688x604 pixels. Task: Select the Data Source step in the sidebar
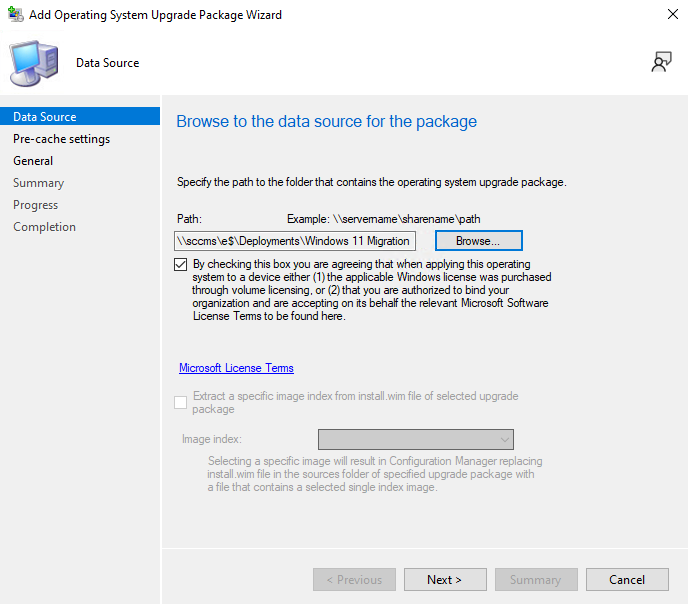tap(45, 117)
